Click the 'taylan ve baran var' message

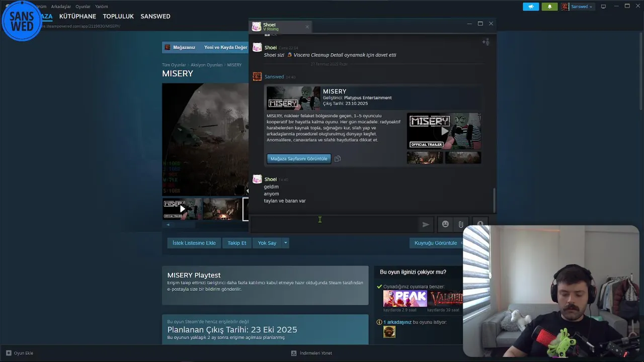(285, 201)
